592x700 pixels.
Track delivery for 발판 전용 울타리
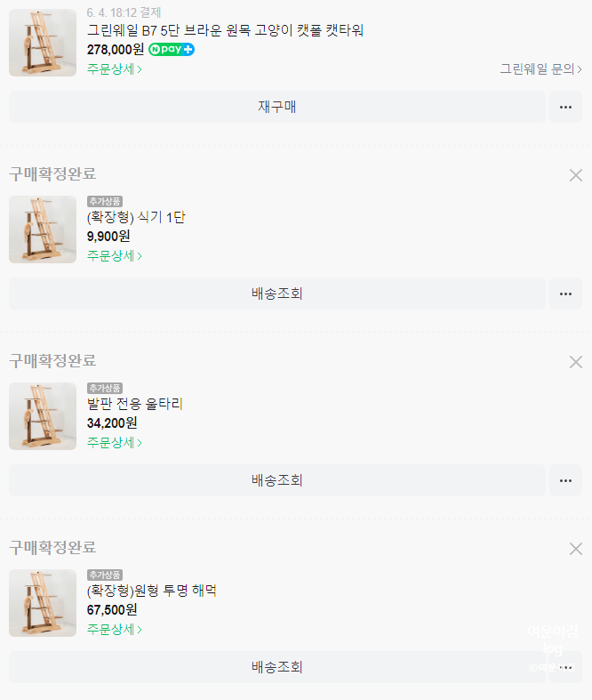tap(276, 480)
